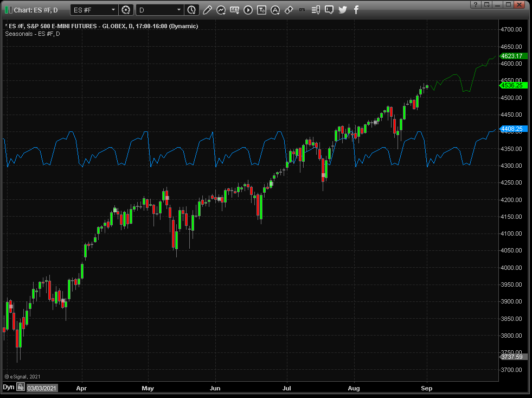Click the eSignal, 2021 copyright text
This screenshot has width=532, height=398.
(x=22, y=377)
